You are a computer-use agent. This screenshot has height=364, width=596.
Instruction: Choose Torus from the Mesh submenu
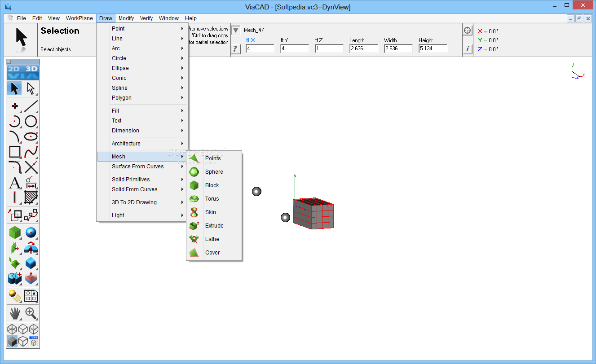(214, 199)
